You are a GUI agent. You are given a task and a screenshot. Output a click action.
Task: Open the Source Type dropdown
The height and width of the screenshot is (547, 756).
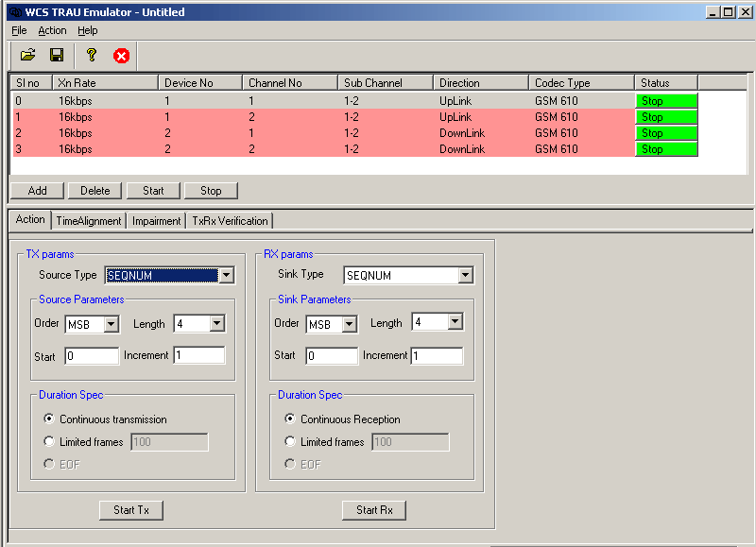[227, 275]
